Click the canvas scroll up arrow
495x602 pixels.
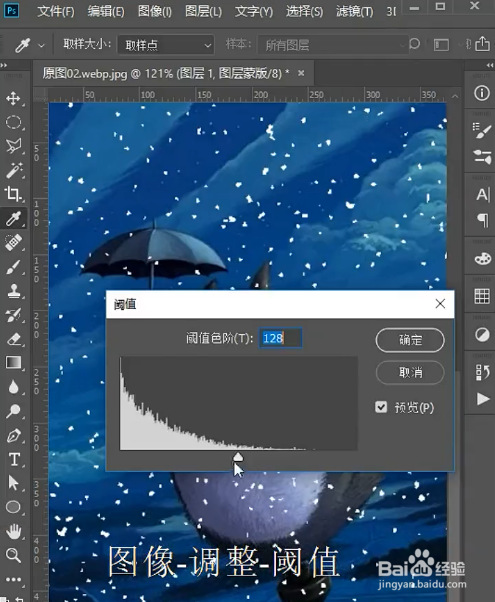(x=455, y=96)
